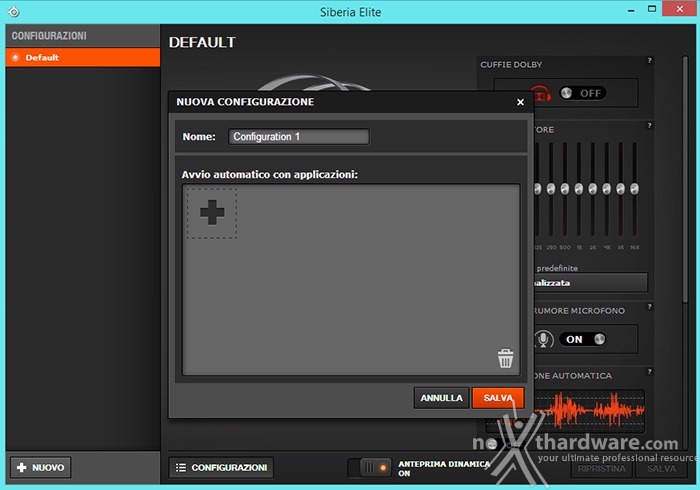The height and width of the screenshot is (490, 700).
Task: Adjust the 500 Hz equalizer slider
Action: [x=565, y=189]
